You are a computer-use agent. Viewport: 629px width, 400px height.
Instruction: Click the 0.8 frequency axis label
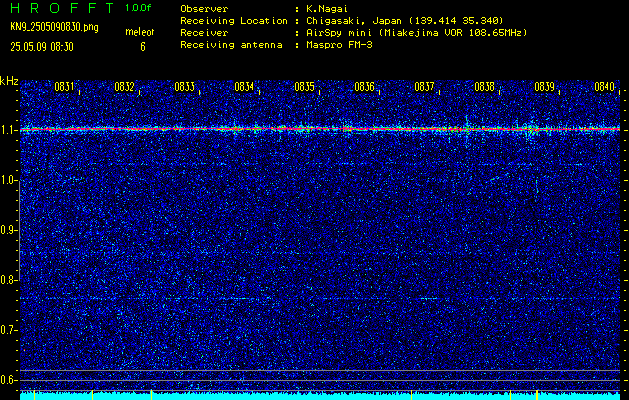point(8,280)
